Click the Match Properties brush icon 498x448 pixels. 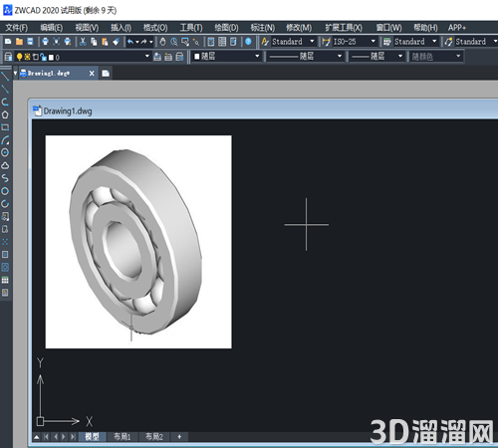(116, 42)
